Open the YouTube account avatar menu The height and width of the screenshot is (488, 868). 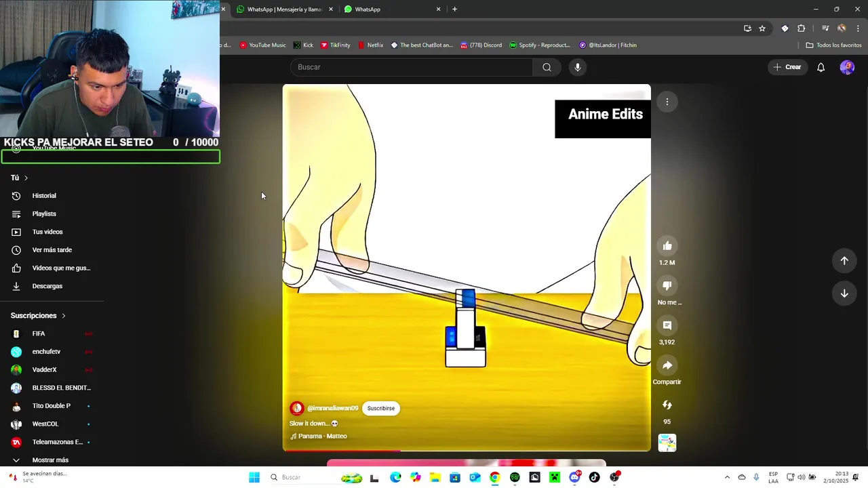tap(847, 67)
